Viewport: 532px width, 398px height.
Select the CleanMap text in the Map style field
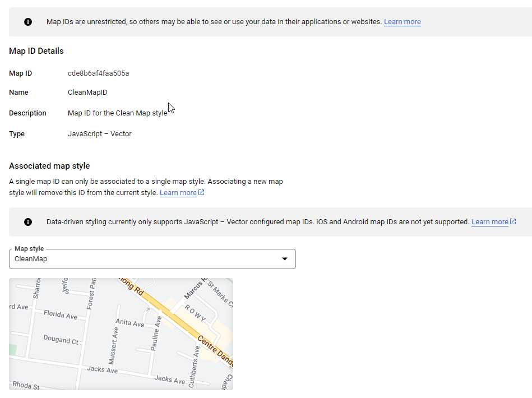click(x=31, y=259)
